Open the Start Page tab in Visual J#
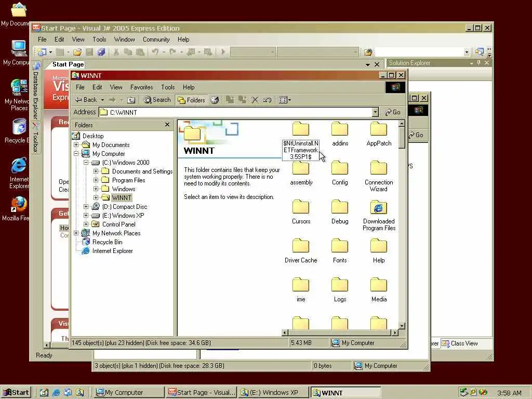 pyautogui.click(x=68, y=64)
